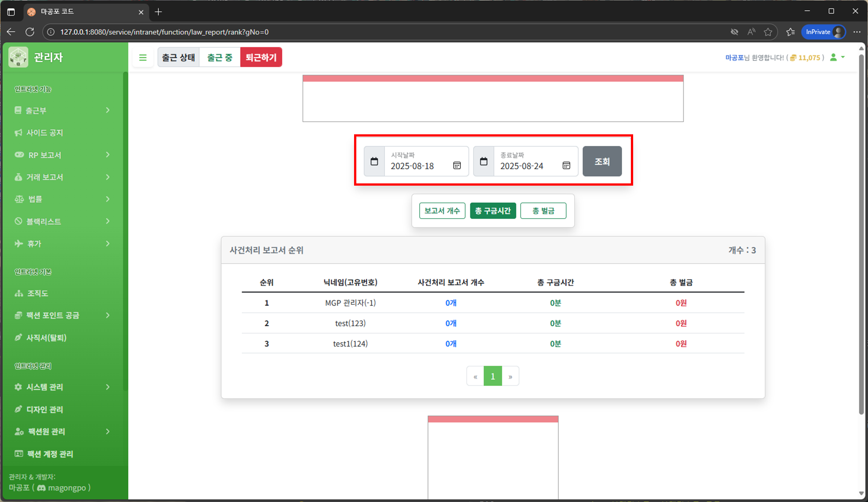
Task: Click the 관리자 logo icon in sidebar
Action: tap(18, 57)
